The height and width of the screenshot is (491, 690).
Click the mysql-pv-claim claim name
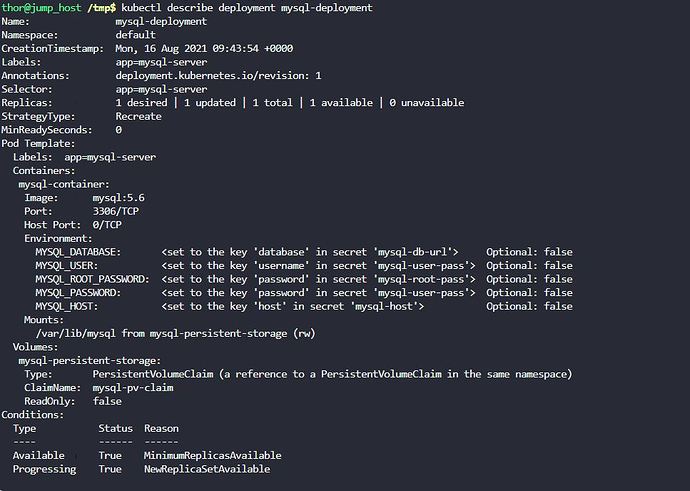click(x=132, y=387)
